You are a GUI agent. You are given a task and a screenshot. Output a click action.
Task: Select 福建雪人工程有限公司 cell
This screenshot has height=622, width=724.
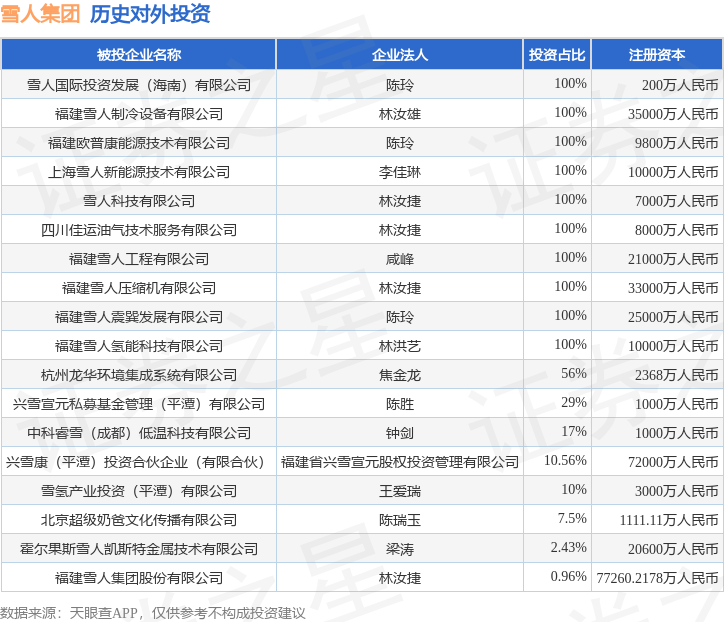[x=139, y=259]
